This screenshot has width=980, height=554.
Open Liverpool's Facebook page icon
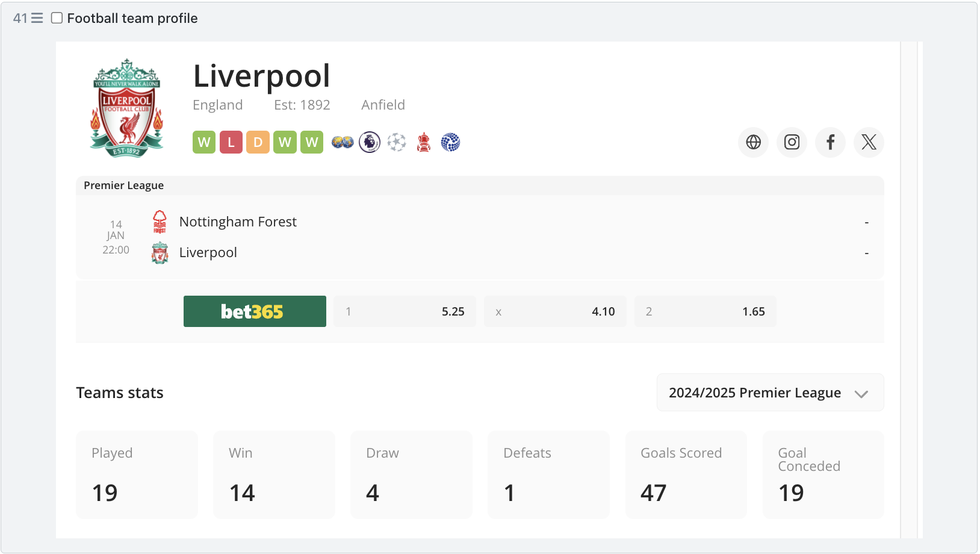coord(830,142)
